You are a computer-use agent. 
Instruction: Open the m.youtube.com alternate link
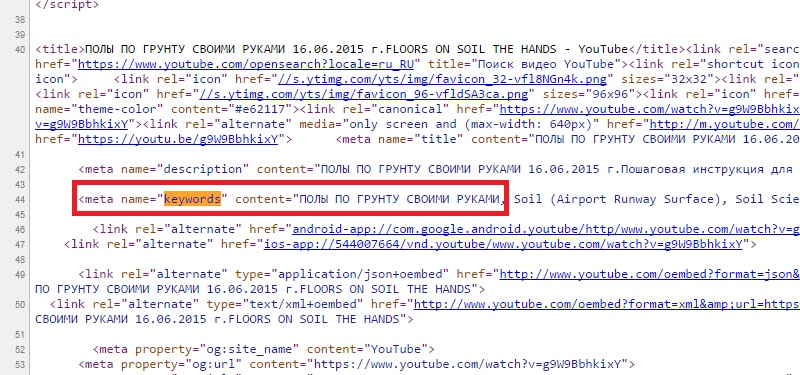coord(724,124)
